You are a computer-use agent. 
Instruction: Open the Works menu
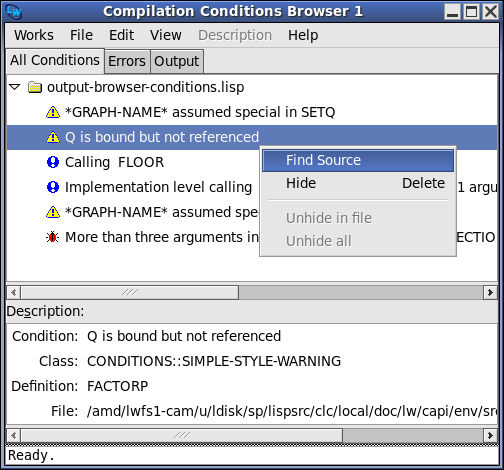pos(34,35)
